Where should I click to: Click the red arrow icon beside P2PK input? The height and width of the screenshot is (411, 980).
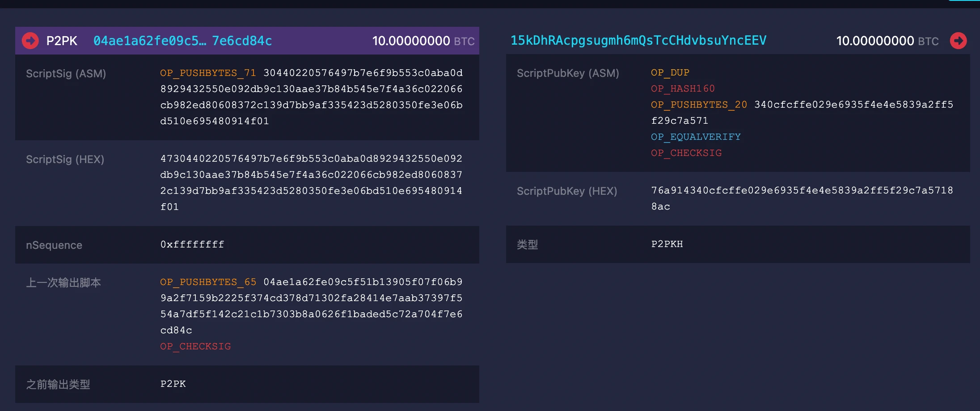(x=30, y=41)
